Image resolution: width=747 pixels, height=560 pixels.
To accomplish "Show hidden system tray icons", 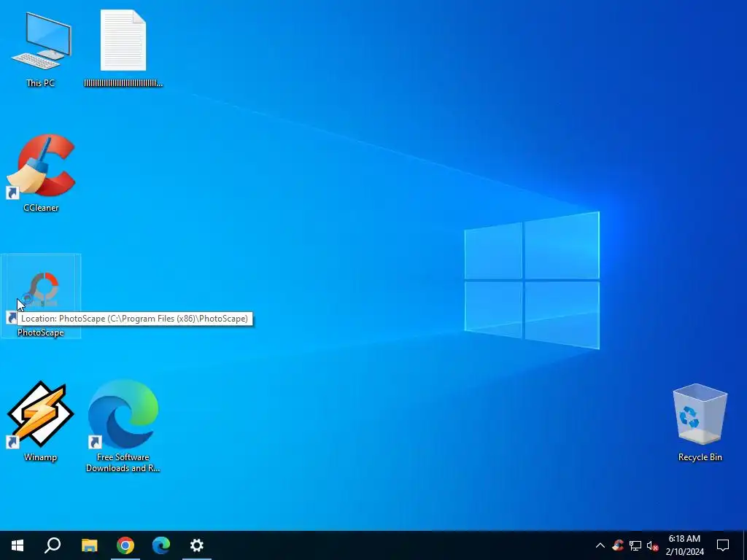I will 600,545.
